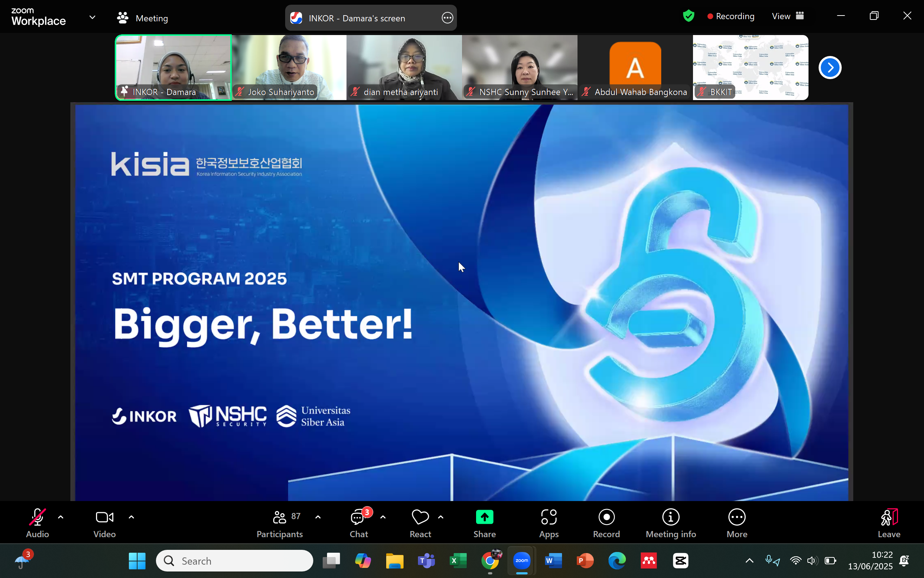Open Windows Start menu
This screenshot has width=924, height=578.
(137, 561)
